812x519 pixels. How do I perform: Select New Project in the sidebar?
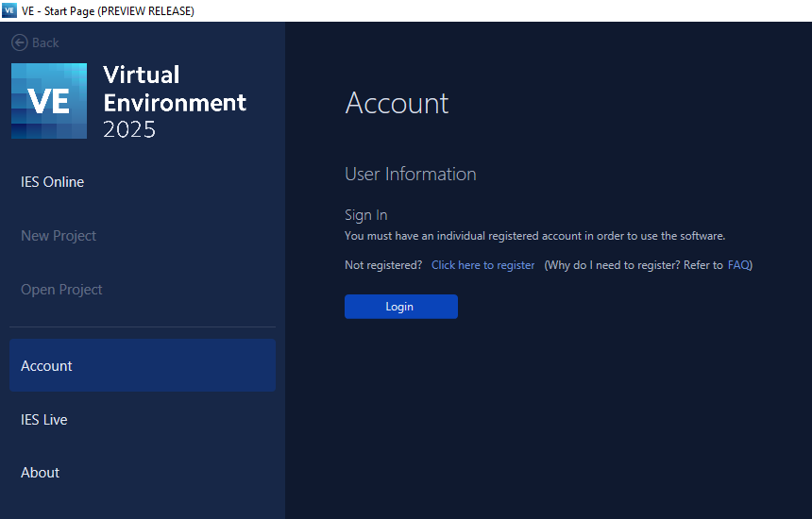point(59,236)
